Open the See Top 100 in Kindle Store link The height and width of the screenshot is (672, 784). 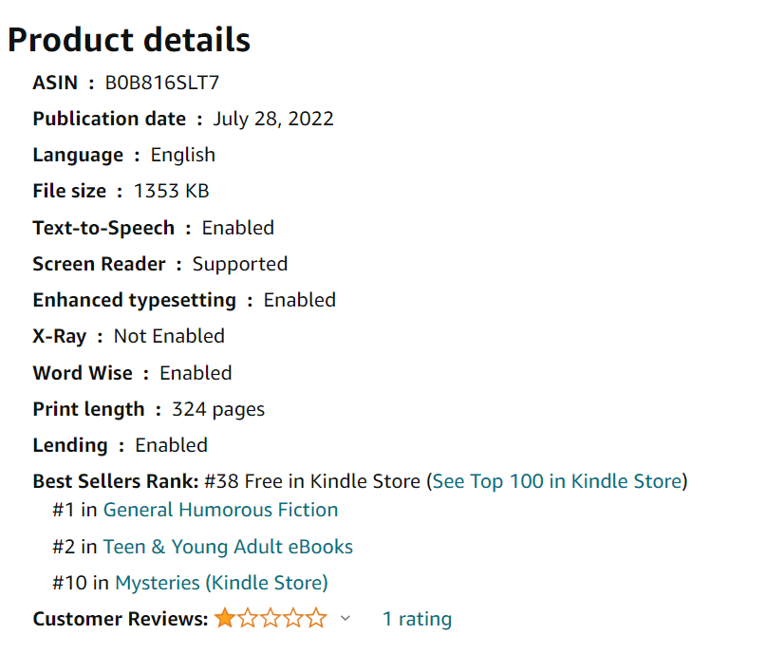pos(557,481)
